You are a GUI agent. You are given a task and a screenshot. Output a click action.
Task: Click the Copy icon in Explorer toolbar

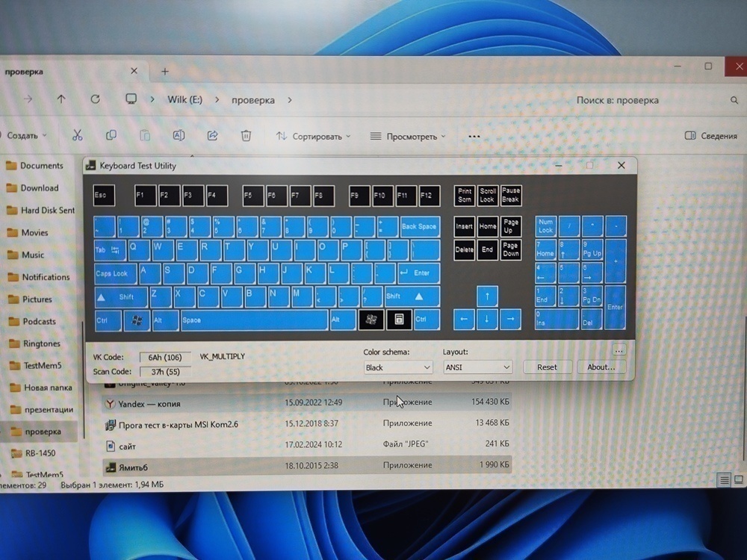[111, 135]
